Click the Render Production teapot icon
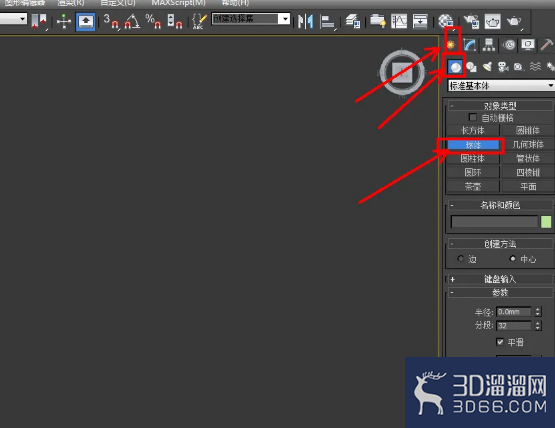The image size is (555, 428). tap(514, 22)
